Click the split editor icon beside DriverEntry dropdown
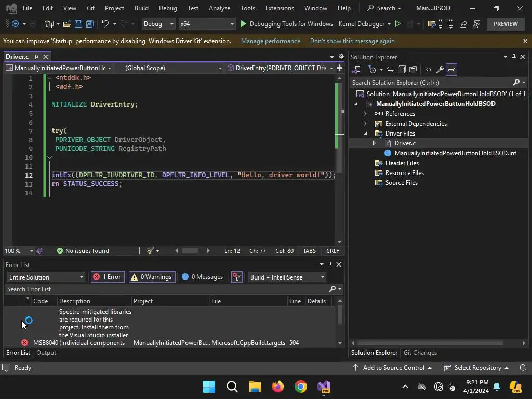The image size is (532, 399). [340, 68]
